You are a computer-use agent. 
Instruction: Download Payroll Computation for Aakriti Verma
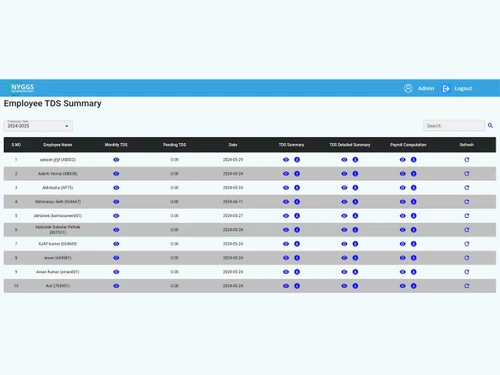[414, 174]
